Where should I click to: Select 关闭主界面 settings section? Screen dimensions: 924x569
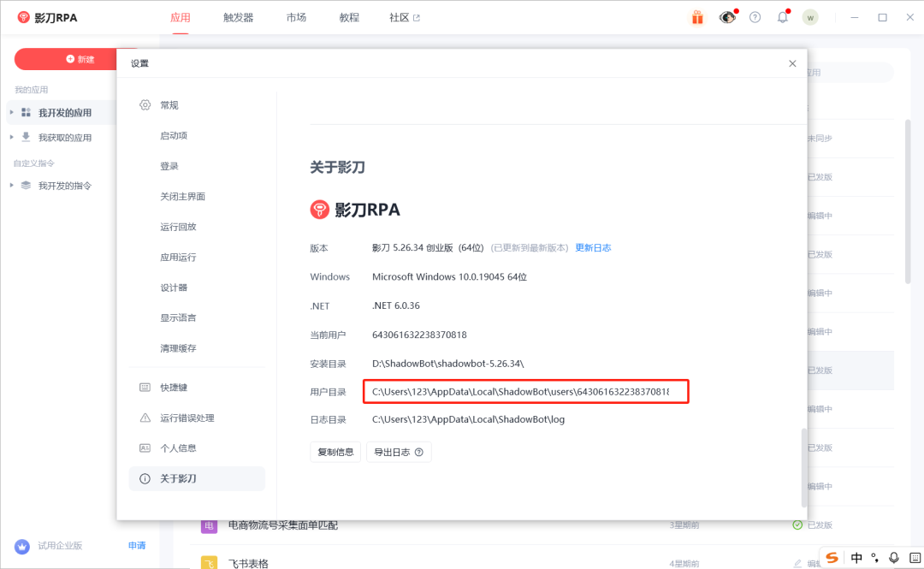(x=183, y=196)
